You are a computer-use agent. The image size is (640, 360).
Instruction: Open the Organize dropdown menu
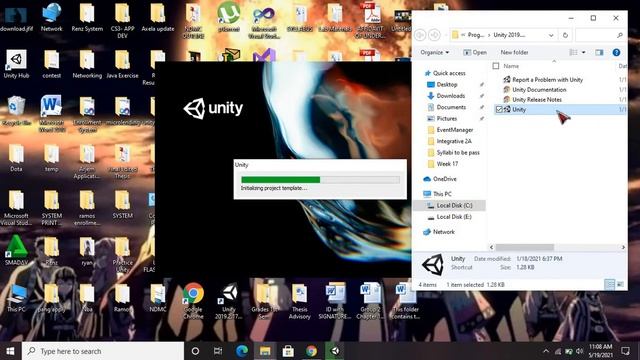(x=435, y=52)
